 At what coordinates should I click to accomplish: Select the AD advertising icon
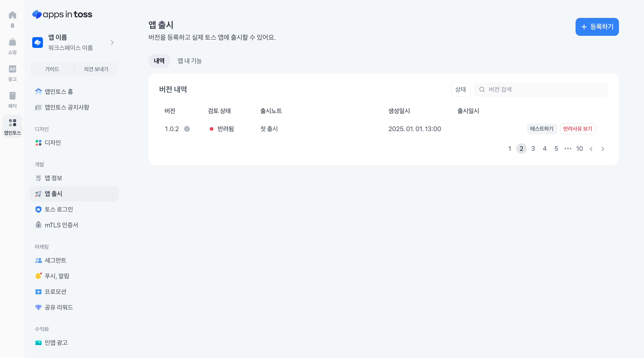[12, 69]
